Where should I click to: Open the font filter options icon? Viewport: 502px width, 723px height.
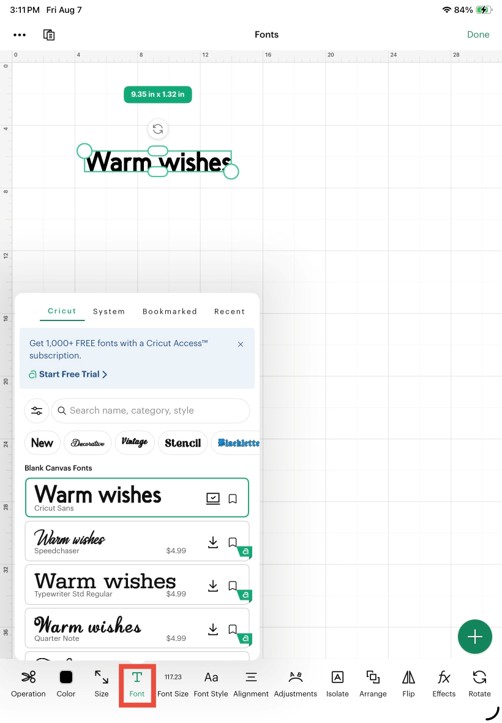pos(36,410)
